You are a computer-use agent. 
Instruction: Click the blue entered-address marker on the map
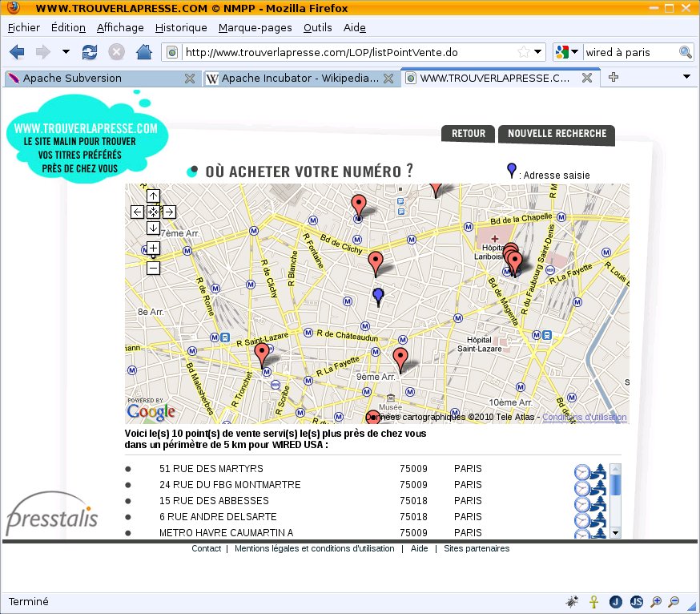coord(378,297)
